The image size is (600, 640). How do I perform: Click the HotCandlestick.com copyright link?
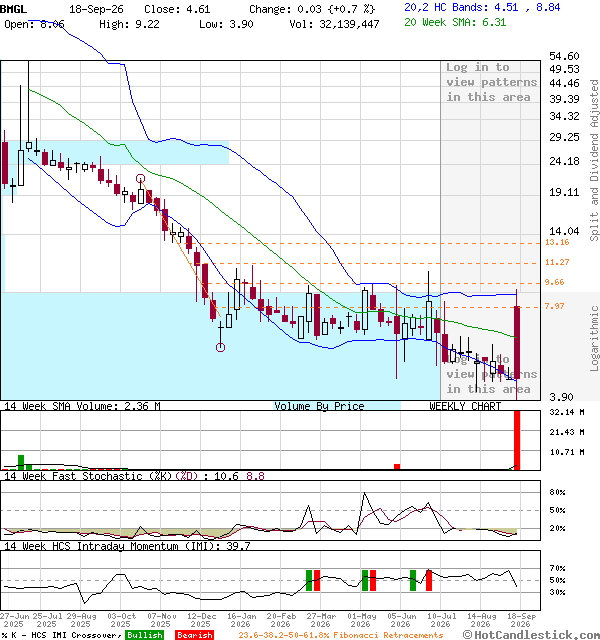click(x=531, y=635)
